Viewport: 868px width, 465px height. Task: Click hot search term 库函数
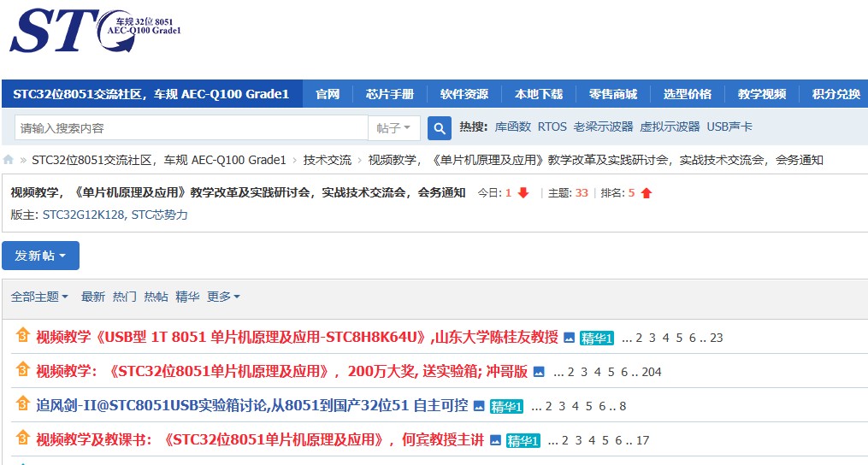pyautogui.click(x=512, y=127)
